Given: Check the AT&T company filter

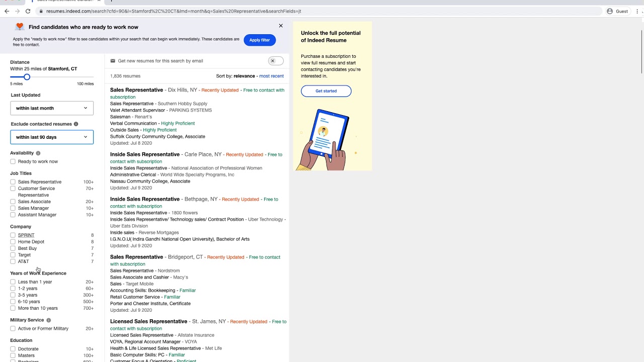Looking at the screenshot, I should coord(13,261).
